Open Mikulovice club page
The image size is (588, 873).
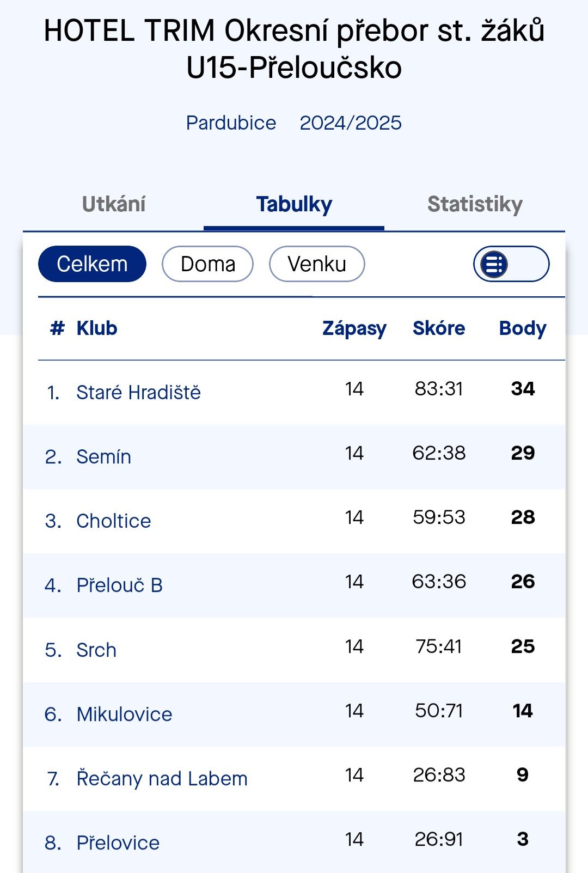tap(124, 714)
